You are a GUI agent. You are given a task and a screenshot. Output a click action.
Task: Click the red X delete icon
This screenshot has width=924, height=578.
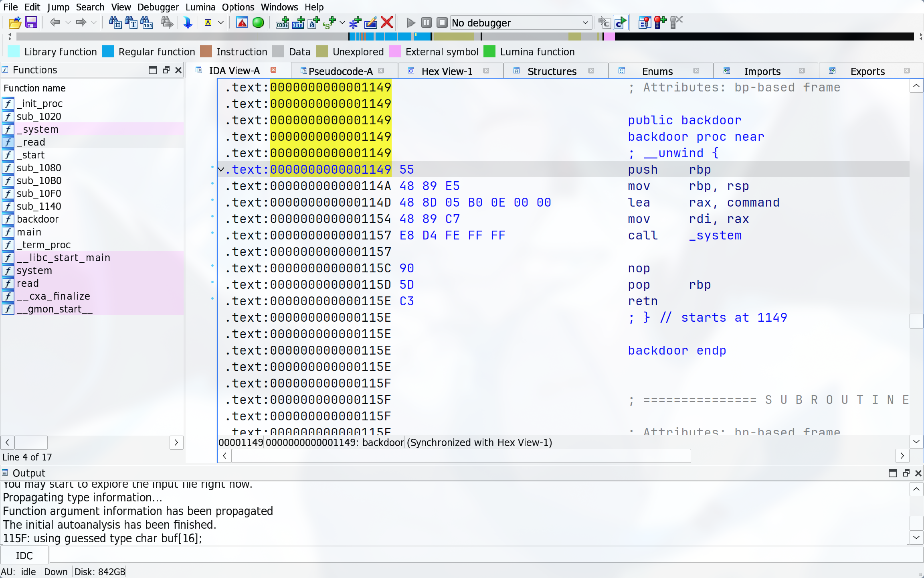pos(387,22)
